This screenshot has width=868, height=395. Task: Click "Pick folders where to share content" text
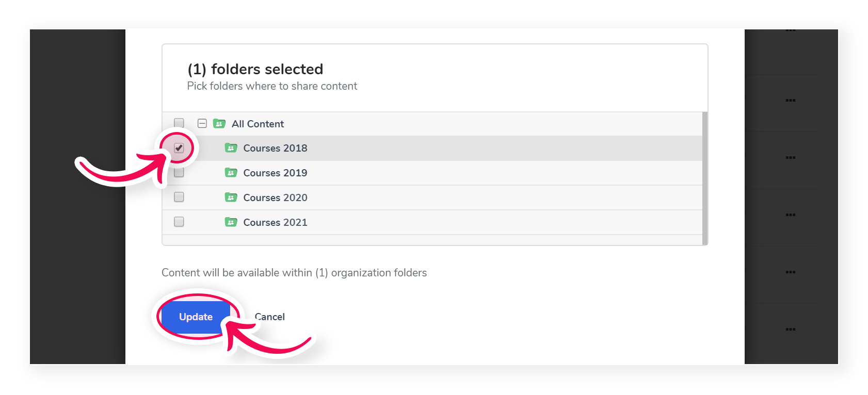tap(272, 86)
